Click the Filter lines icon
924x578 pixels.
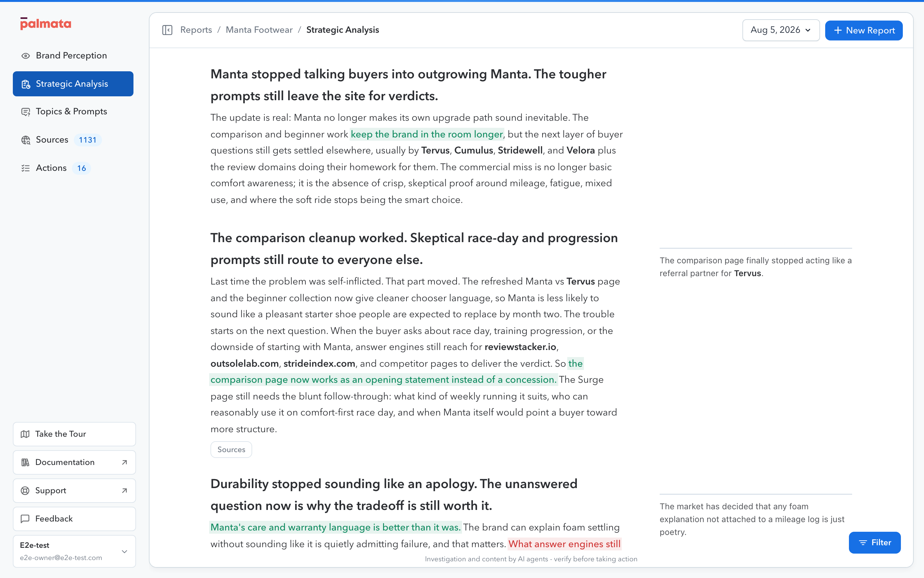coord(862,542)
